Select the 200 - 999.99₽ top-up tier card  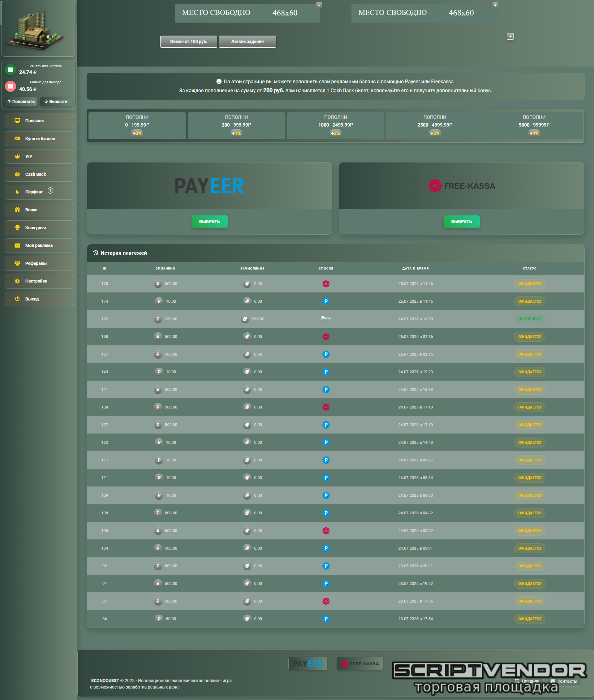point(236,125)
